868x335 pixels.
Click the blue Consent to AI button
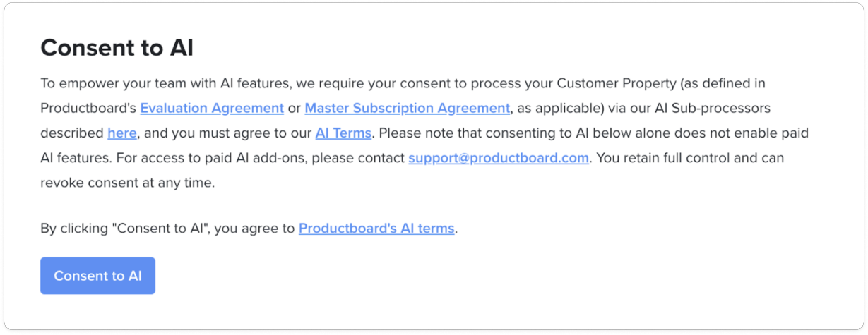(98, 276)
